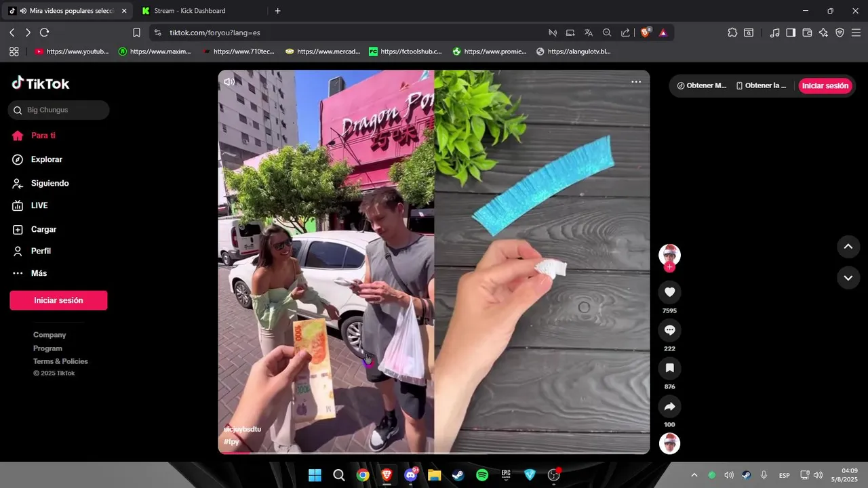Open the browser hamburger menu
The image size is (868, 488).
click(x=856, y=33)
